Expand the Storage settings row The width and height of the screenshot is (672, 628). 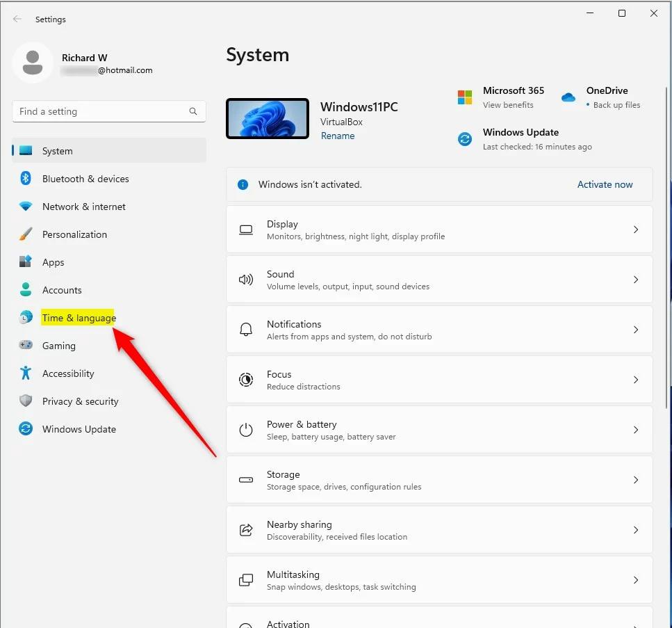click(x=636, y=479)
